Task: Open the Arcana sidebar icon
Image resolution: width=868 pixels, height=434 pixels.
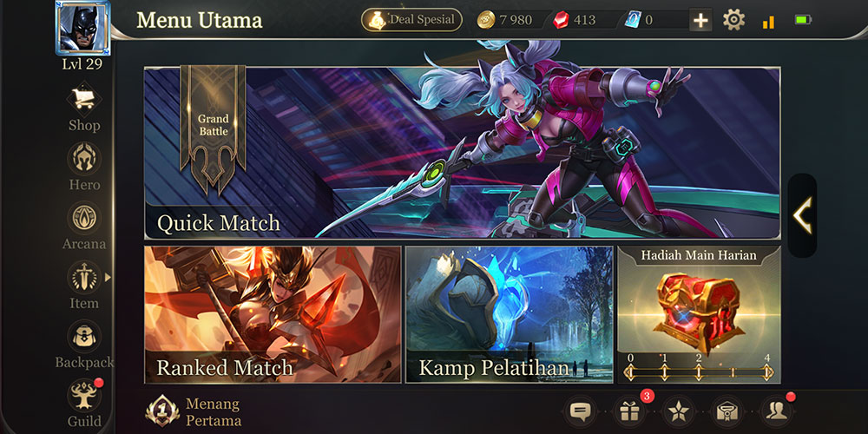Action: coord(84,218)
